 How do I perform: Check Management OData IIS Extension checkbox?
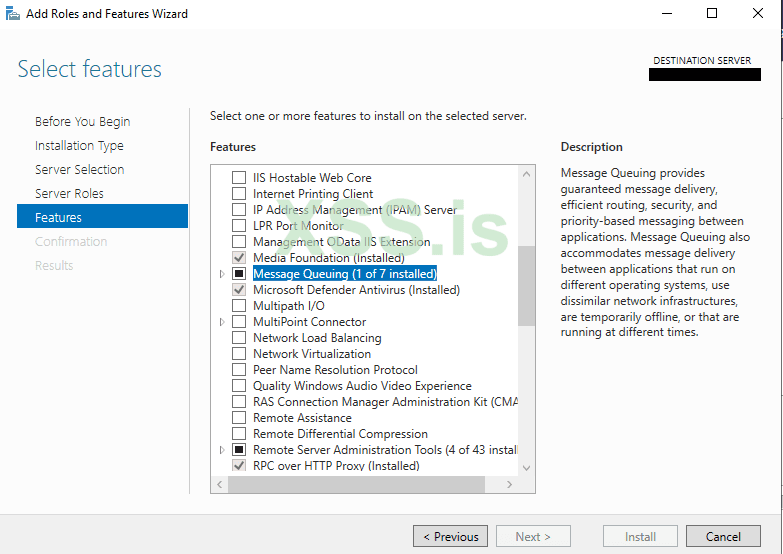[x=239, y=242]
